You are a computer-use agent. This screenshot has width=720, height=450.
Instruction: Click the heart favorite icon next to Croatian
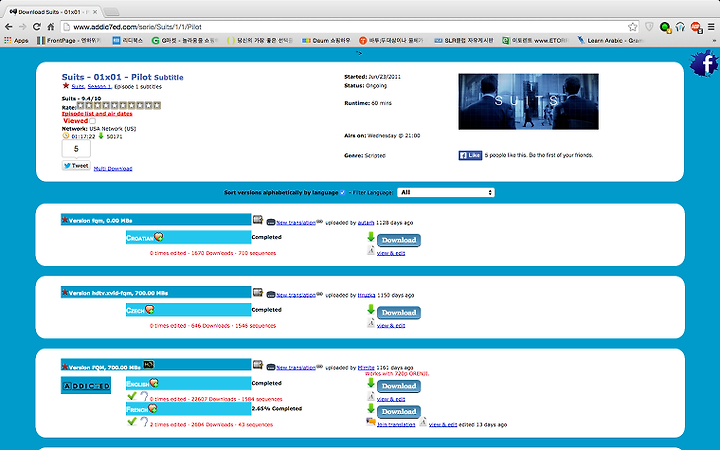(159, 237)
